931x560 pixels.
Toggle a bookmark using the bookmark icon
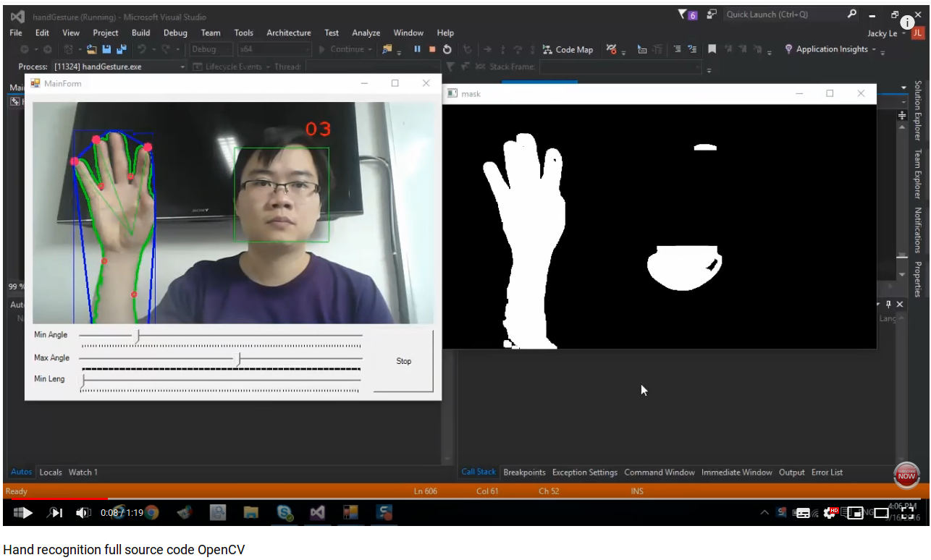coord(712,49)
